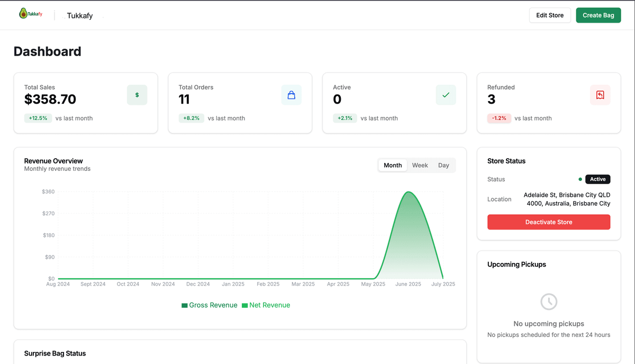Switch revenue chart to Week view
Viewport: 635px width, 364px height.
coord(420,165)
